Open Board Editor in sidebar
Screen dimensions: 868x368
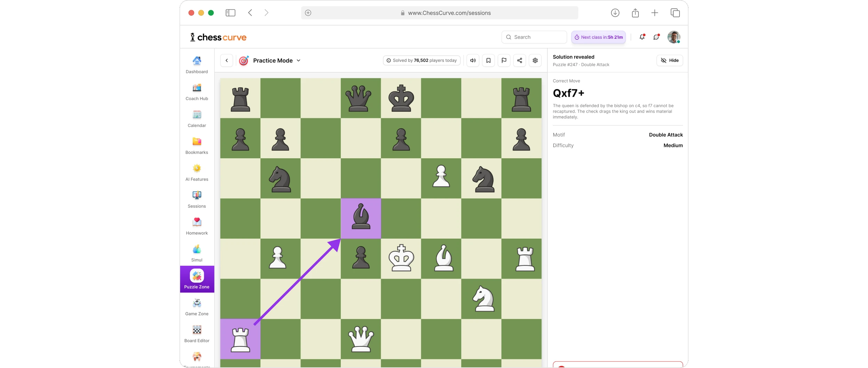tap(197, 334)
